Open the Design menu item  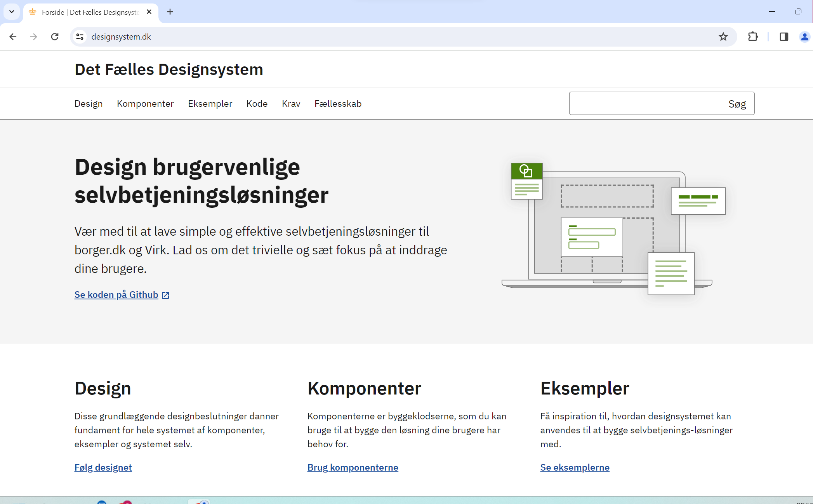tap(89, 104)
